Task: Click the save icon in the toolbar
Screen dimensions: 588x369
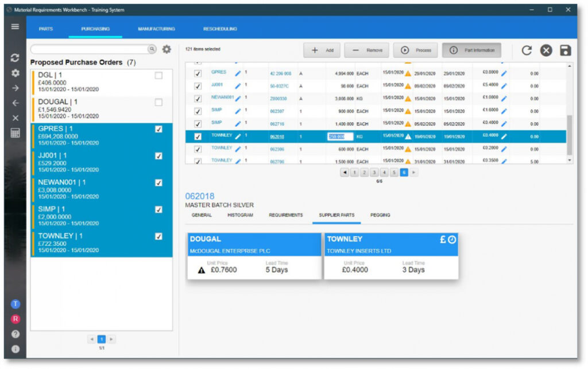Action: 566,51
